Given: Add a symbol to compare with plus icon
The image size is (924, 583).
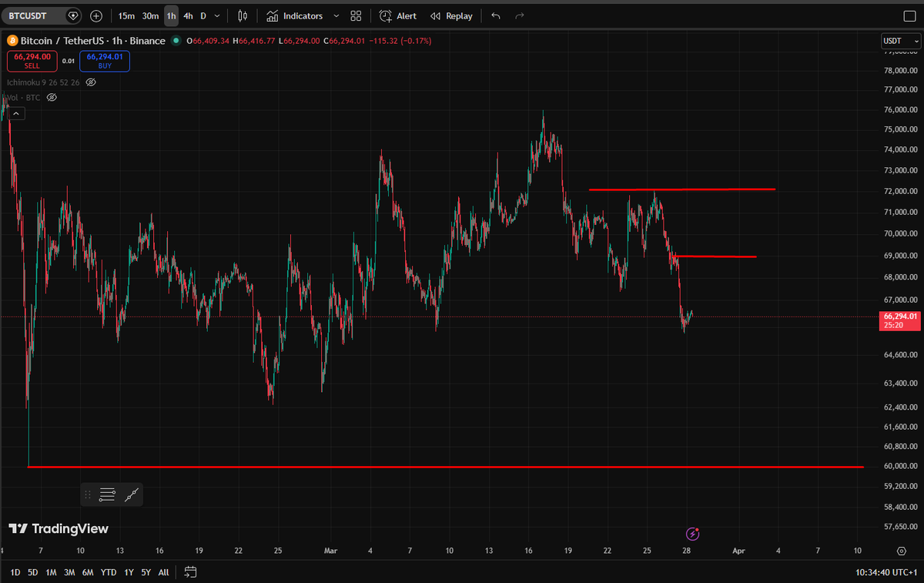Looking at the screenshot, I should 96,15.
